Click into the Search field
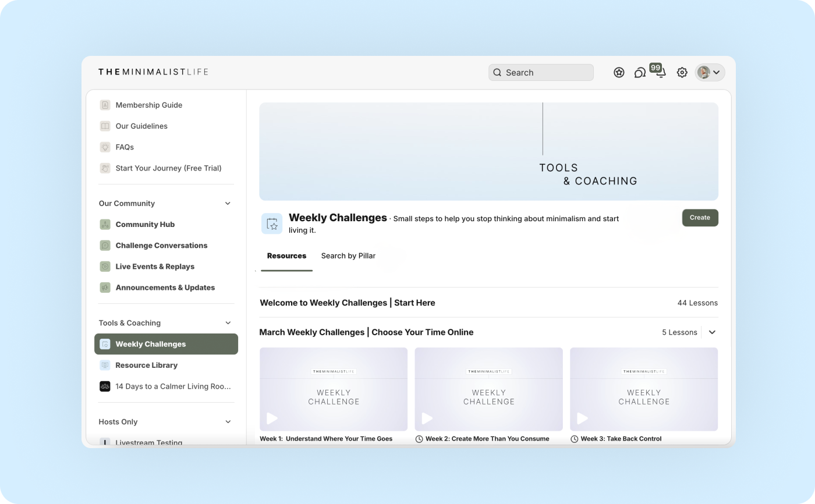Viewport: 815px width, 504px height. [541, 72]
